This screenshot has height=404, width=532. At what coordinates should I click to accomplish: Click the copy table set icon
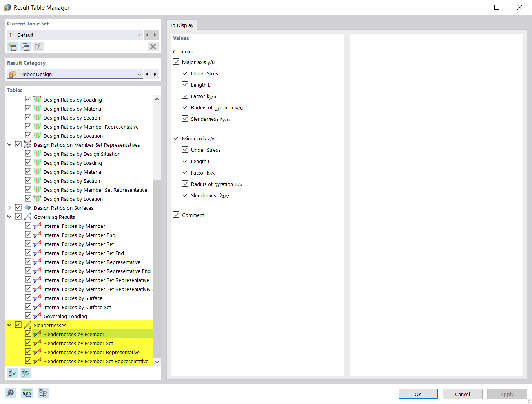pos(26,47)
